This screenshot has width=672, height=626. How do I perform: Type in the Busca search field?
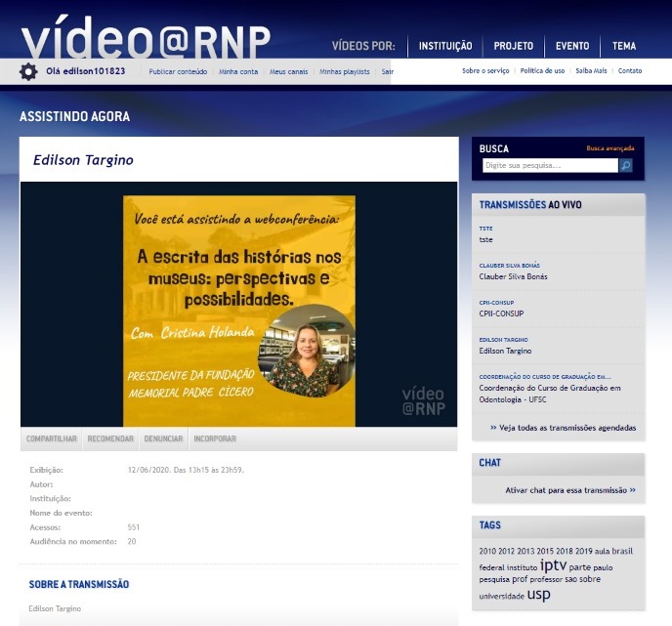point(550,166)
